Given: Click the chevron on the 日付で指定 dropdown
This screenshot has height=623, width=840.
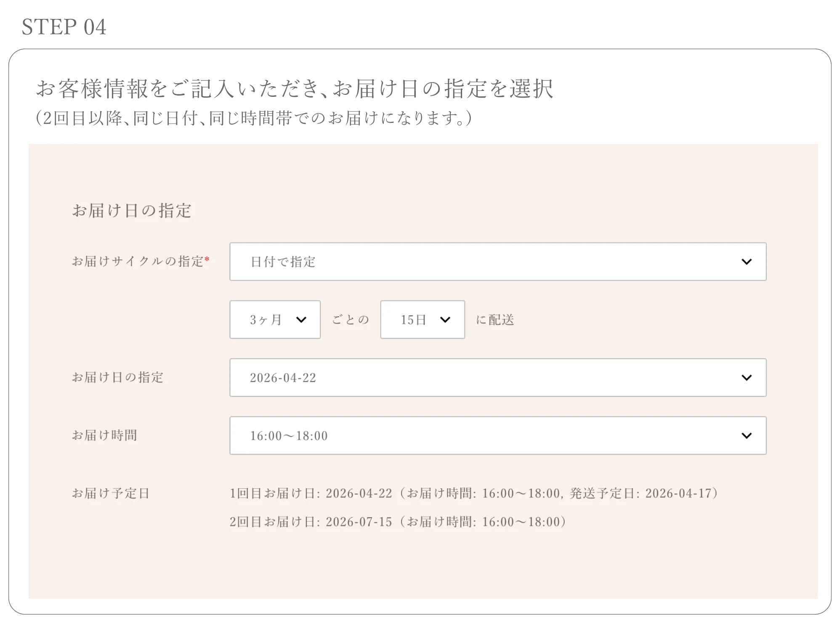Looking at the screenshot, I should coord(747,261).
